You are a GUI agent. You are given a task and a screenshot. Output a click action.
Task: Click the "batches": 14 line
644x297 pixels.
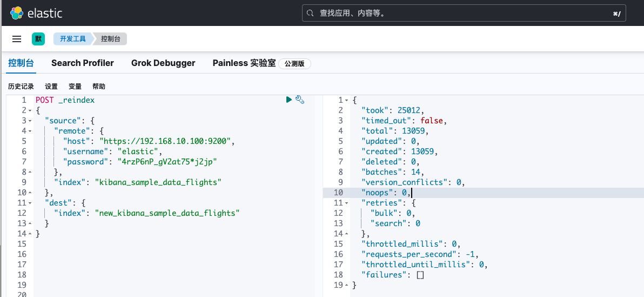pyautogui.click(x=392, y=172)
